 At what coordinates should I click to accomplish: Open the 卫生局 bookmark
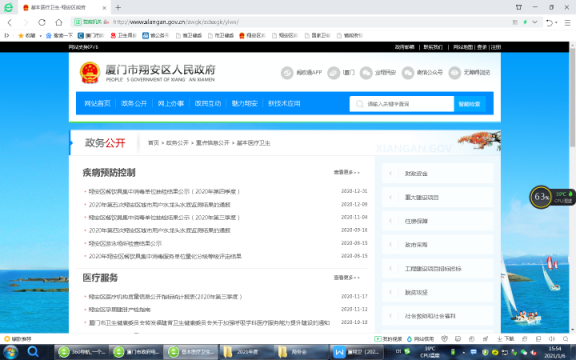124,36
